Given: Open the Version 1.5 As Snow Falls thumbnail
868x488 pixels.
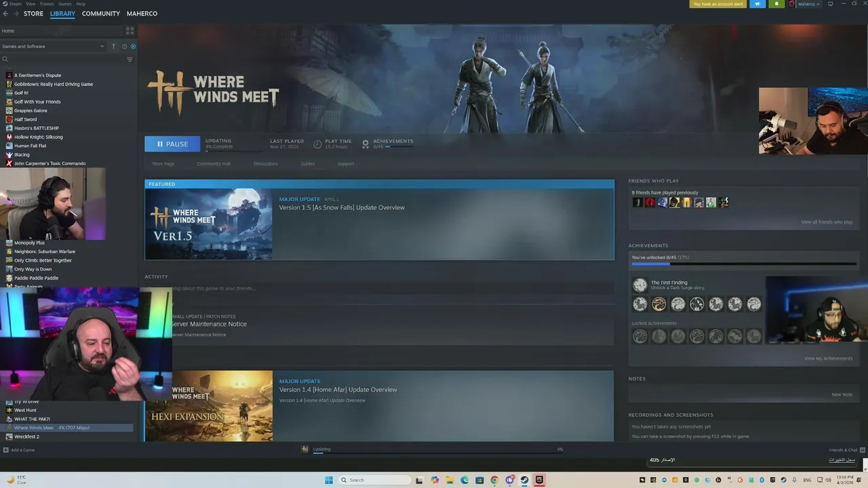Looking at the screenshot, I should pos(209,224).
